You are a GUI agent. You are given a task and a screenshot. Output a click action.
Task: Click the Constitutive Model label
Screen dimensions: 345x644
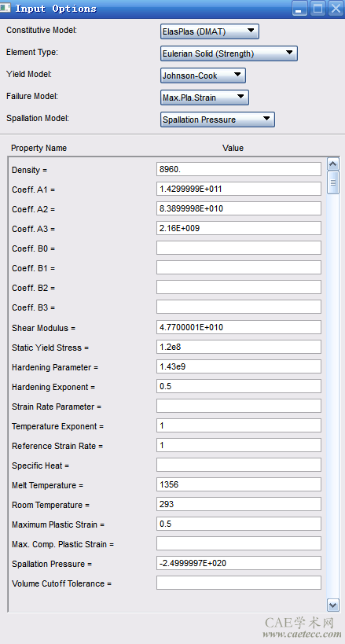tap(42, 31)
